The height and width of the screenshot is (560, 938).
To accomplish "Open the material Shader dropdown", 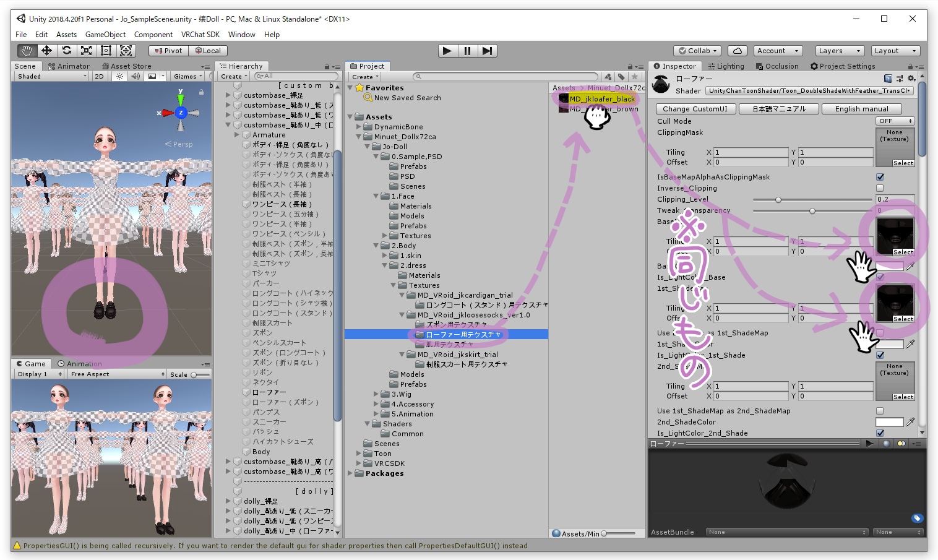I will [810, 91].
